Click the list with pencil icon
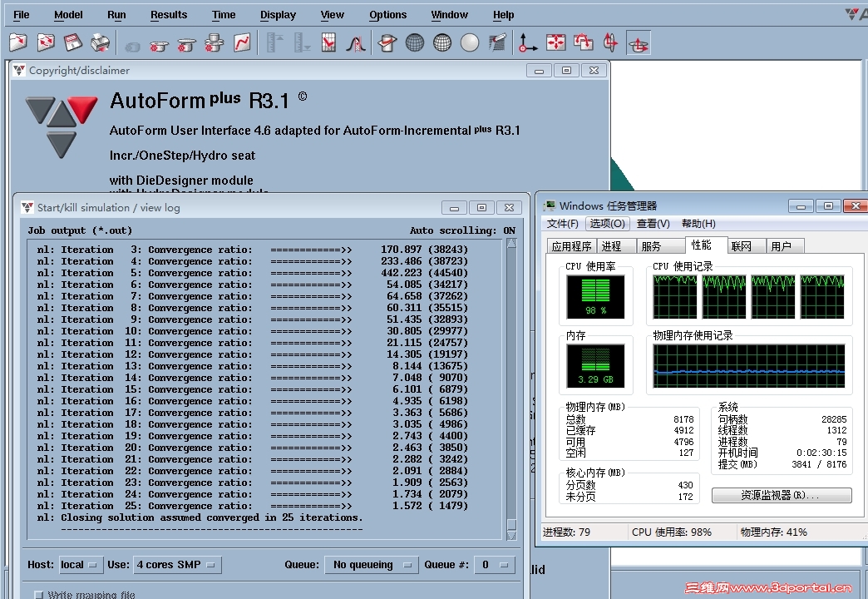This screenshot has width=868, height=599. coord(497,42)
